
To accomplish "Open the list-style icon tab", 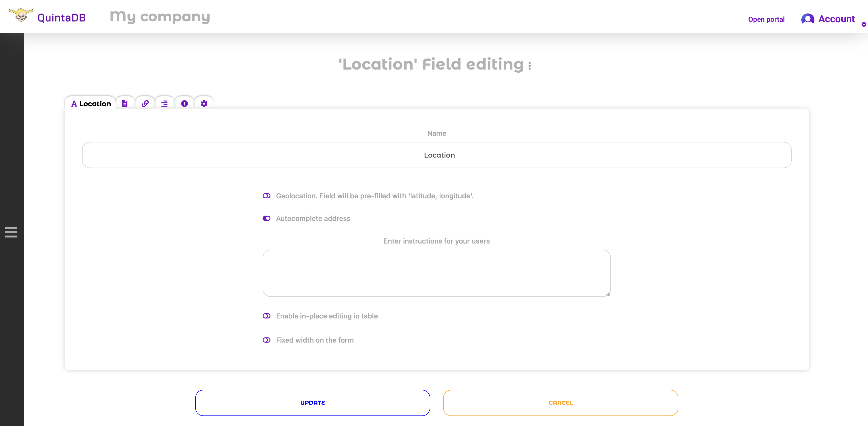I will coord(164,103).
